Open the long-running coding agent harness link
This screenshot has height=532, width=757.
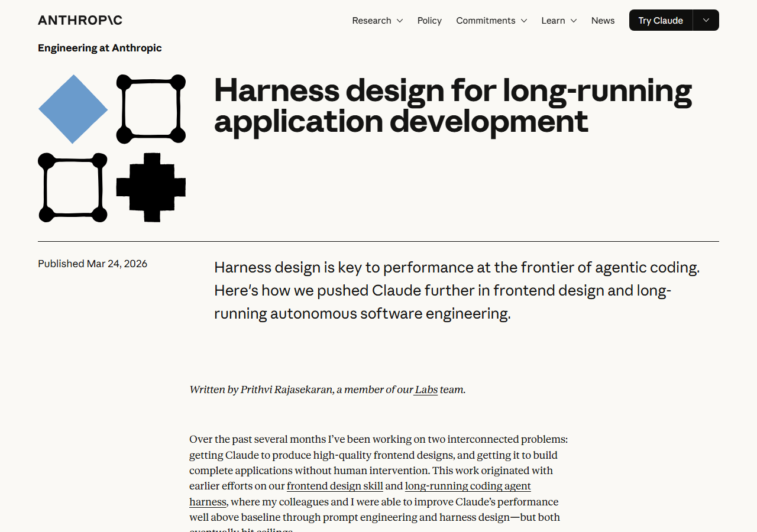[468, 486]
